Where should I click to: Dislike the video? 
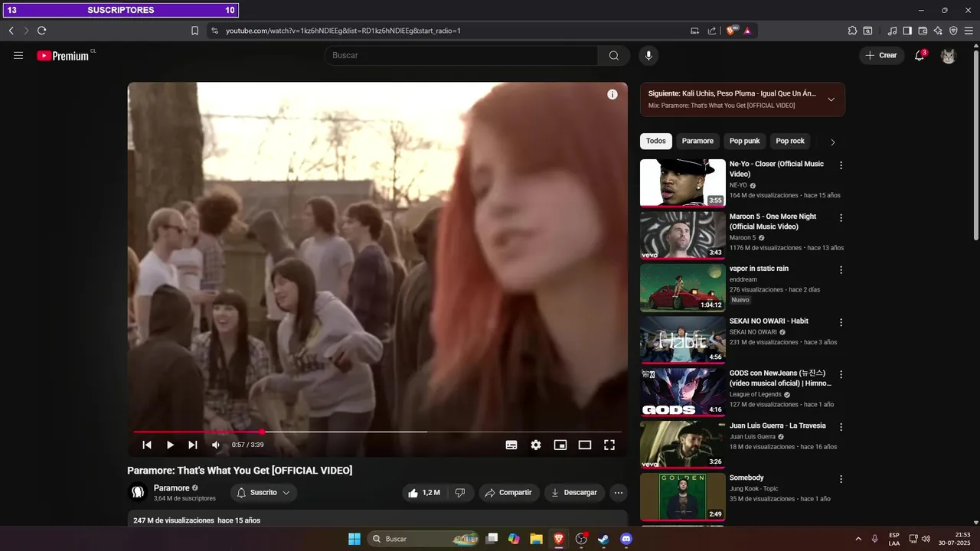[x=460, y=493]
